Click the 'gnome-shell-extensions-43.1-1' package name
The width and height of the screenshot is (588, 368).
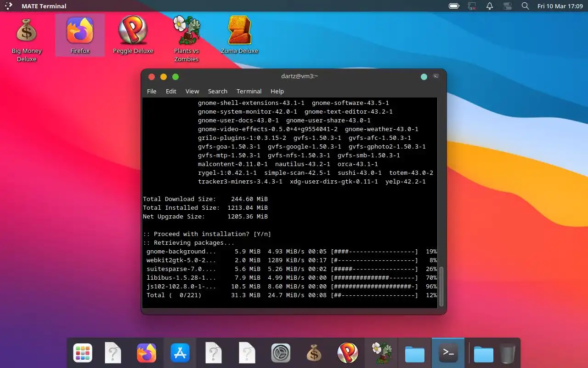point(251,103)
